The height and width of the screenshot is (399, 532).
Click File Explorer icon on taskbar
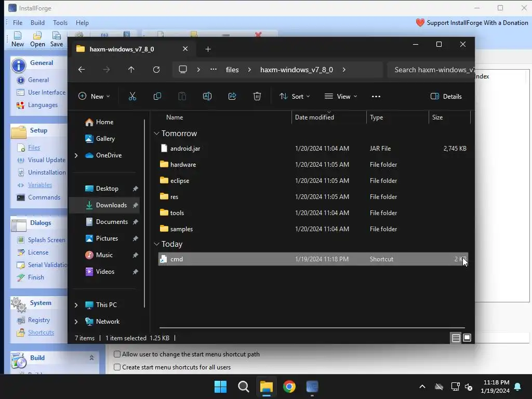coord(267,387)
